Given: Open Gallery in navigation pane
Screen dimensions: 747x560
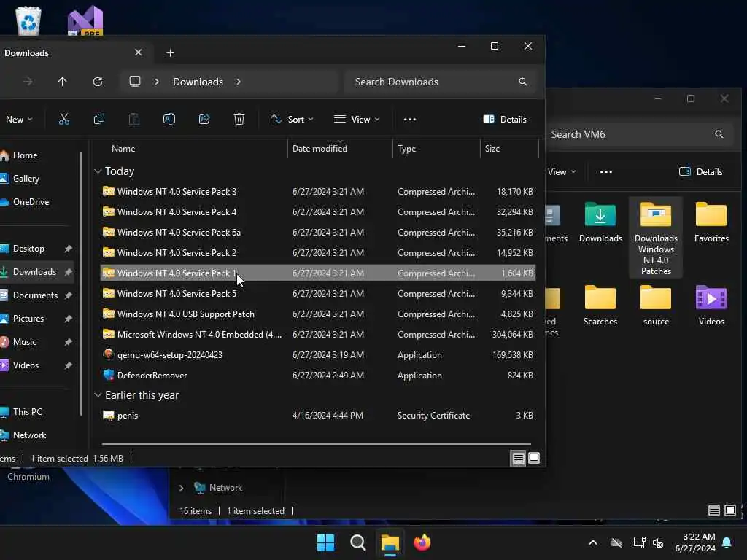Looking at the screenshot, I should pos(26,178).
